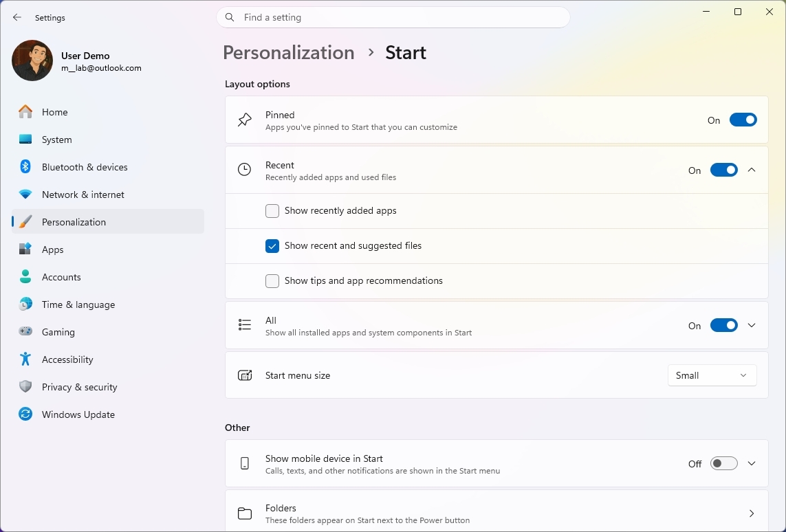Minimize the Settings window
Viewport: 786px width, 532px height.
tap(706, 12)
